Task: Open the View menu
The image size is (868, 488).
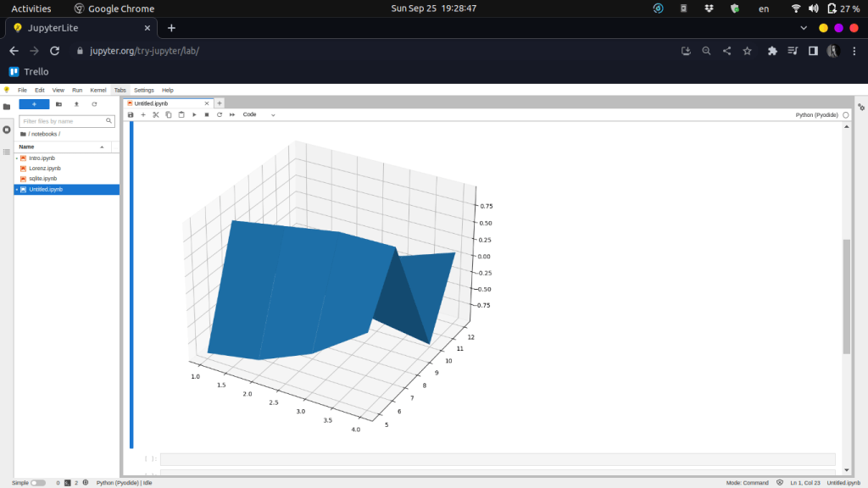Action: (x=58, y=90)
